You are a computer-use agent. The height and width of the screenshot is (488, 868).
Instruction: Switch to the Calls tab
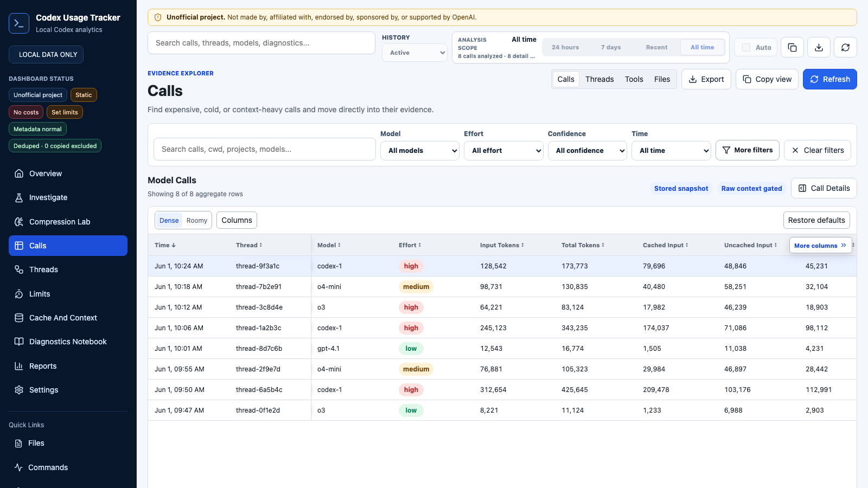pyautogui.click(x=566, y=79)
